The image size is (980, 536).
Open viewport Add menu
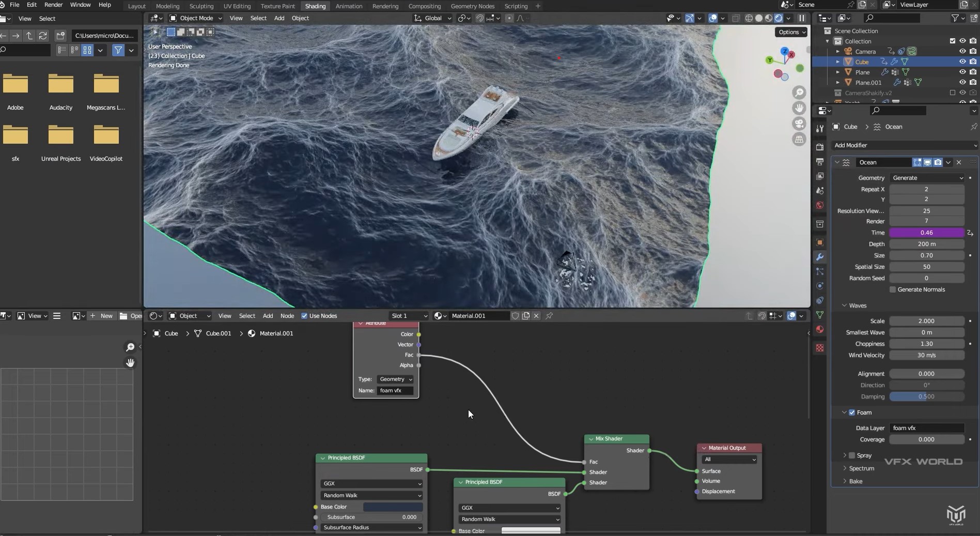tap(279, 18)
